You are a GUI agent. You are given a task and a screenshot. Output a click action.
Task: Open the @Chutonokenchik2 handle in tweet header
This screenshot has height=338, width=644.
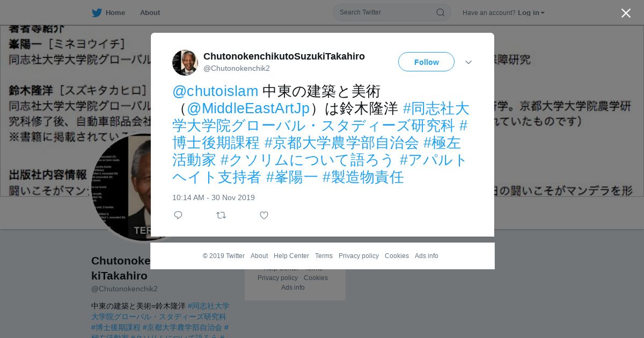coord(237,68)
